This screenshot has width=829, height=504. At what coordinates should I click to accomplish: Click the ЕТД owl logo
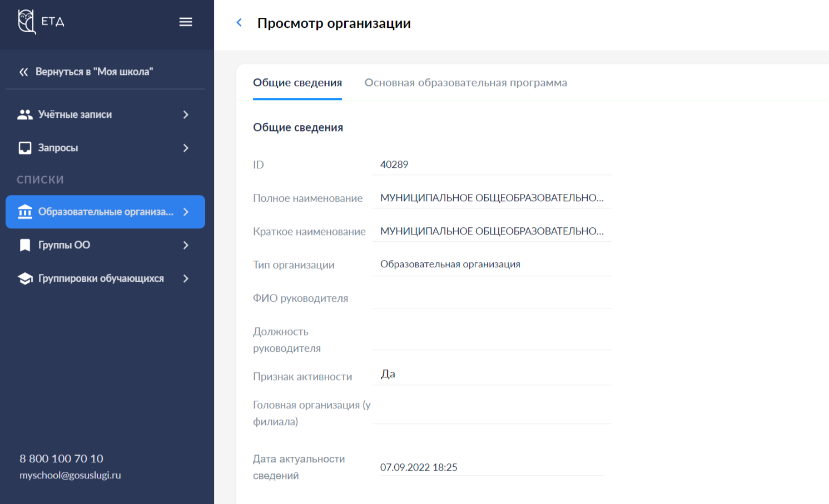point(41,22)
